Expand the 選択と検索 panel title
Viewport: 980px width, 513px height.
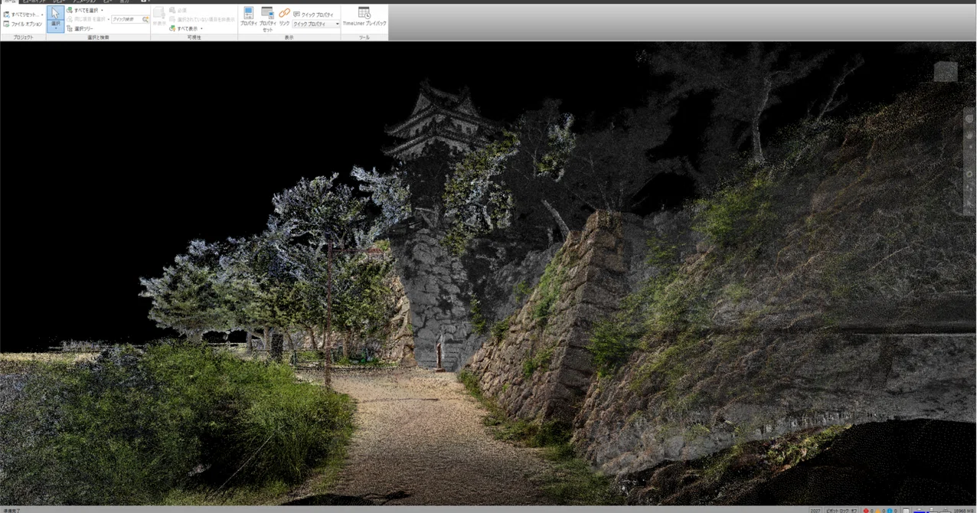tap(98, 38)
